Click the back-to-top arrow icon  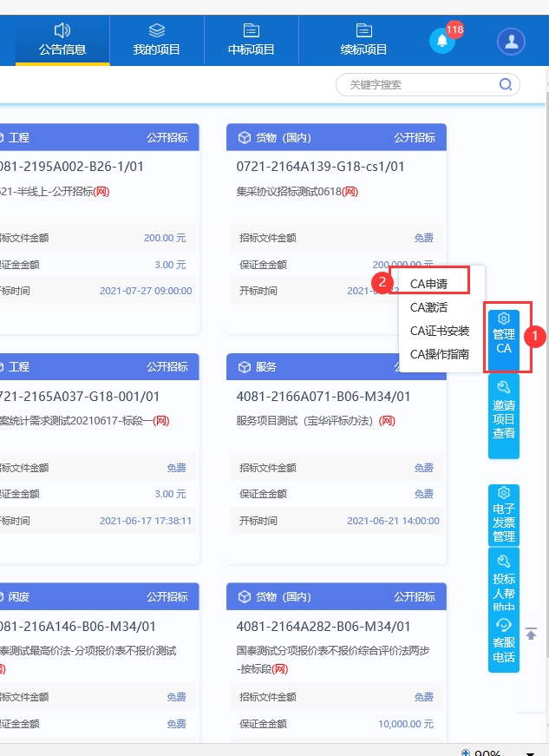pos(531,634)
